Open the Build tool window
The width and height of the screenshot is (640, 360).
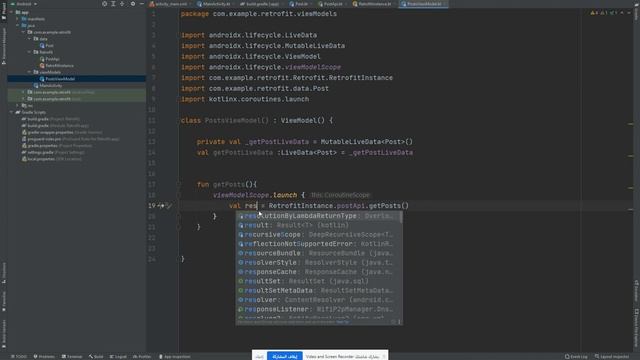(x=96, y=357)
